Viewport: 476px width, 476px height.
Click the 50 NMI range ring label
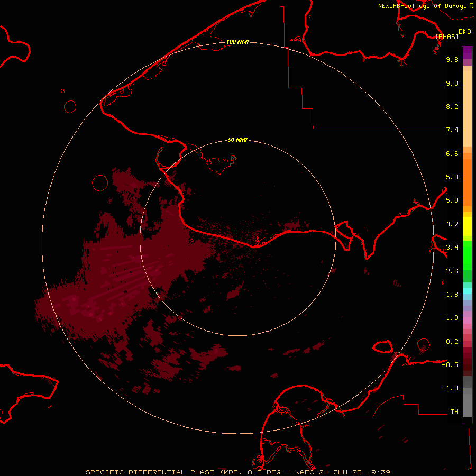click(237, 140)
